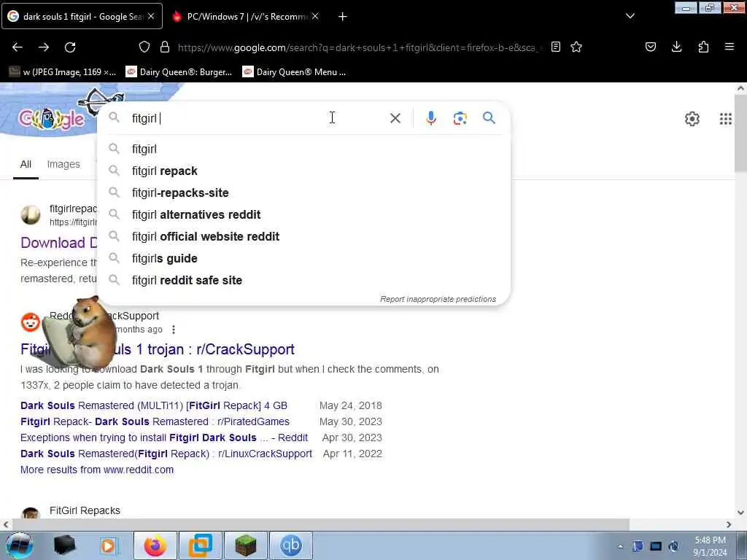747x560 pixels.
Task: Submit search with blue magnifier icon
Action: pyautogui.click(x=489, y=117)
